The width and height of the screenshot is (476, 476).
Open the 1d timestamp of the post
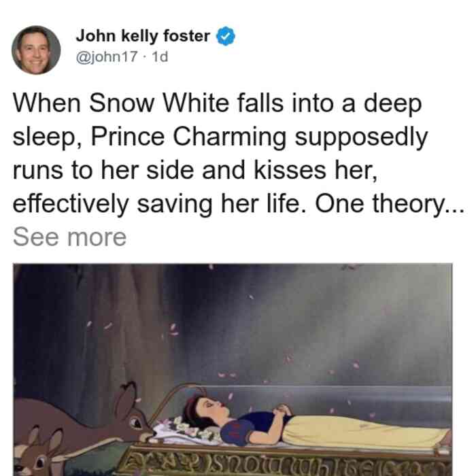(x=160, y=56)
